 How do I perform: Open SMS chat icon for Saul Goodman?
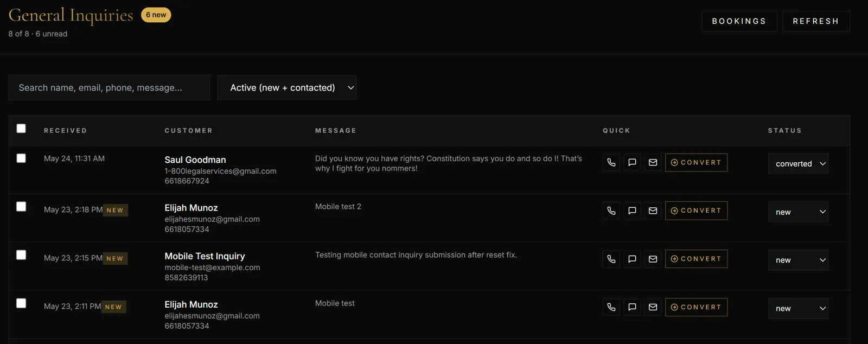pyautogui.click(x=632, y=162)
